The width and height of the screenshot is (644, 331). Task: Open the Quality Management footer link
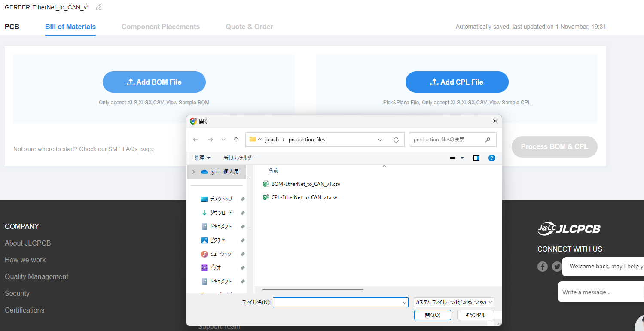[x=37, y=276]
